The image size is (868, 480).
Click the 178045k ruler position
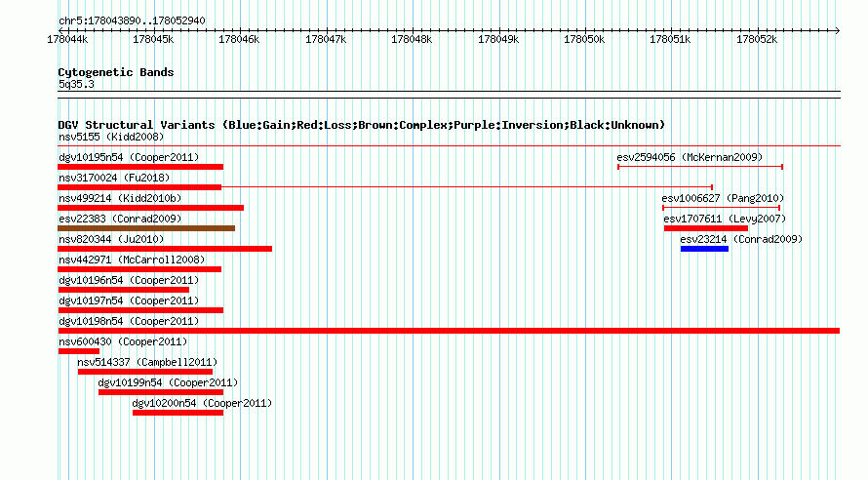(153, 39)
